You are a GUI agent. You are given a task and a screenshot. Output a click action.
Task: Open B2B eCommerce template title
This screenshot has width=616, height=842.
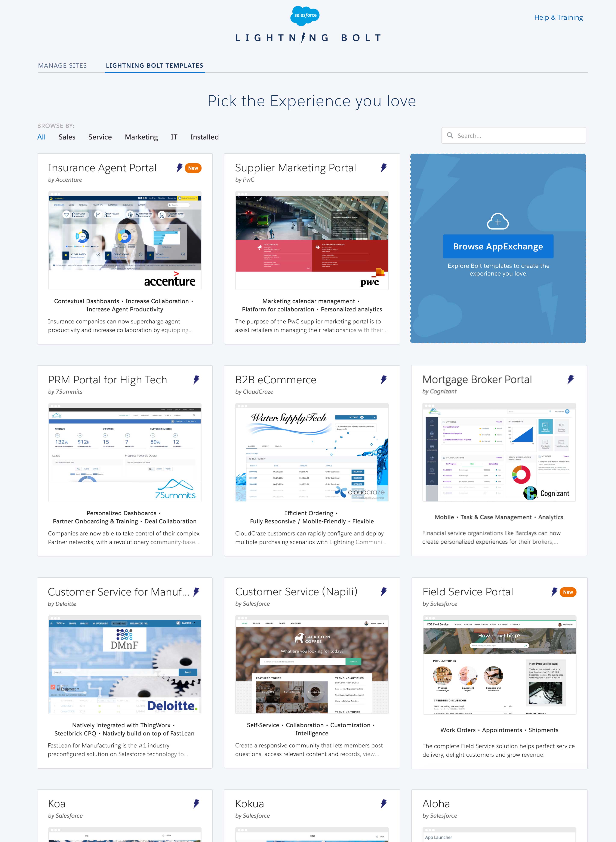point(275,380)
